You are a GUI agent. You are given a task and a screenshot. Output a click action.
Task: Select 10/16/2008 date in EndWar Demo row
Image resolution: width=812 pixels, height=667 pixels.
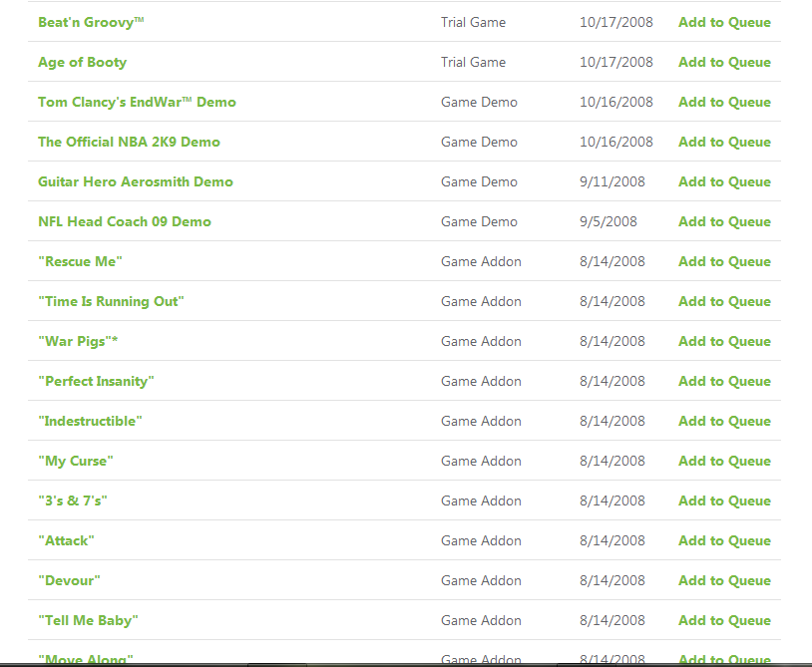tap(616, 102)
